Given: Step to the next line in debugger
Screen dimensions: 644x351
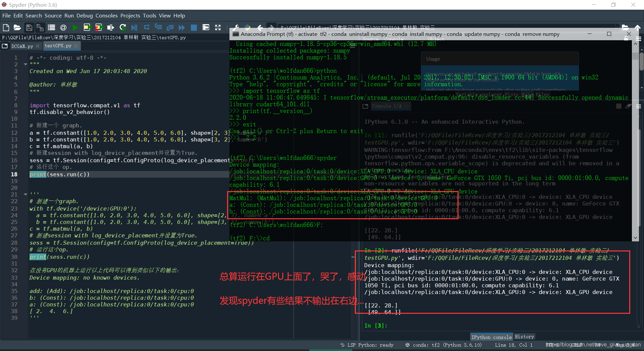Looking at the screenshot, I should tap(147, 27).
